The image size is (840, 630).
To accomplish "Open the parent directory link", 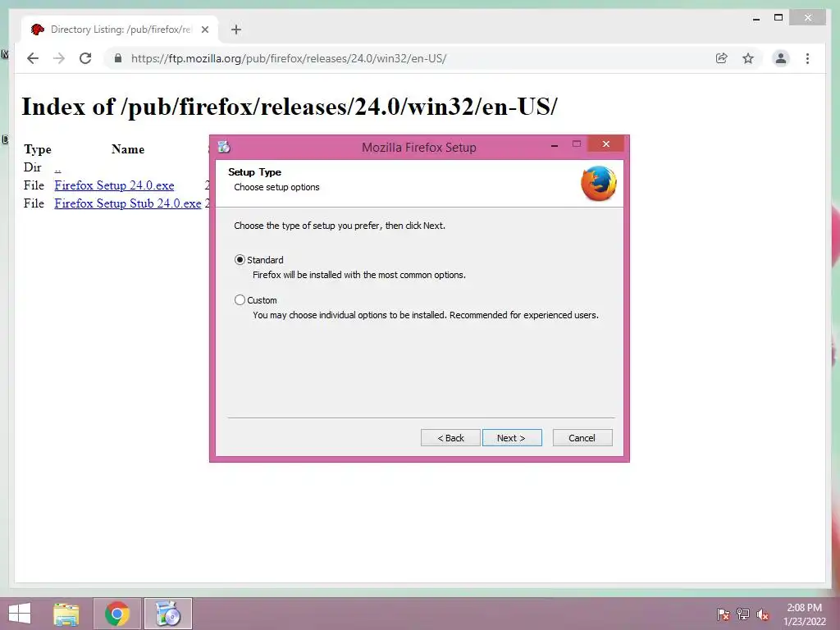I will 57,167.
